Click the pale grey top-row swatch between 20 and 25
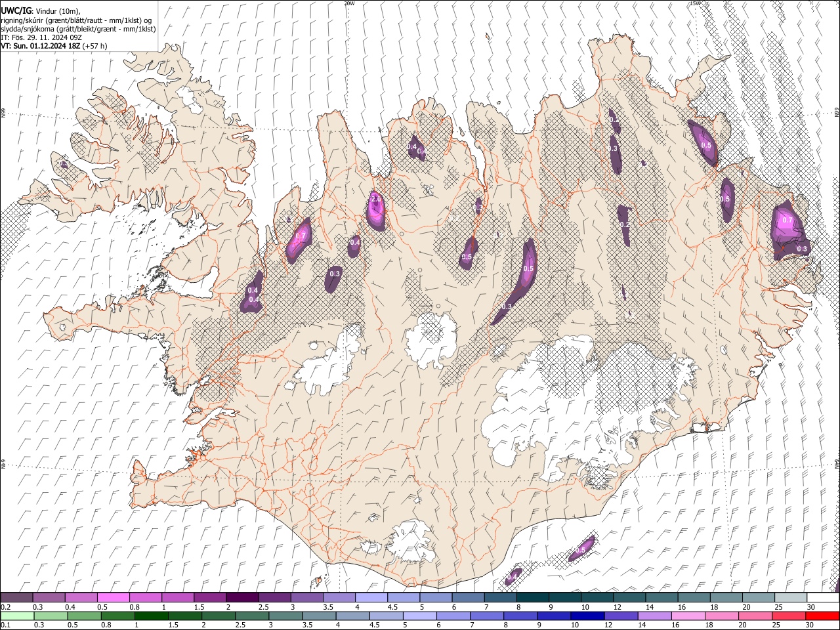The height and width of the screenshot is (630, 840). 757,598
